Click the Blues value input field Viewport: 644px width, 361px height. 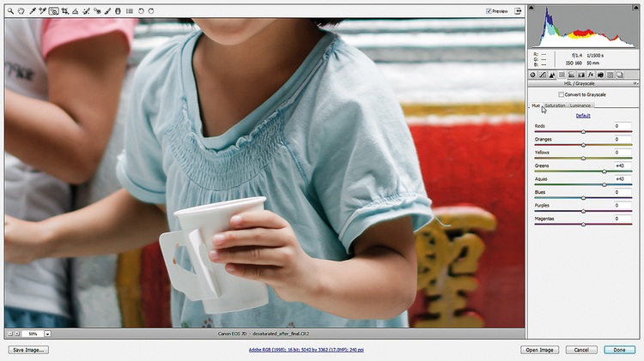click(x=623, y=192)
